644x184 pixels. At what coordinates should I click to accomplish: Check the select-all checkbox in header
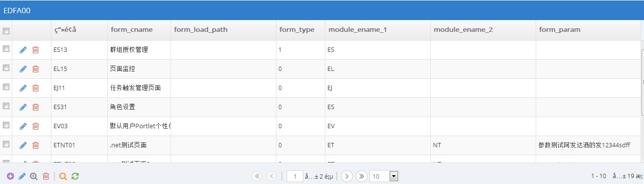6,31
